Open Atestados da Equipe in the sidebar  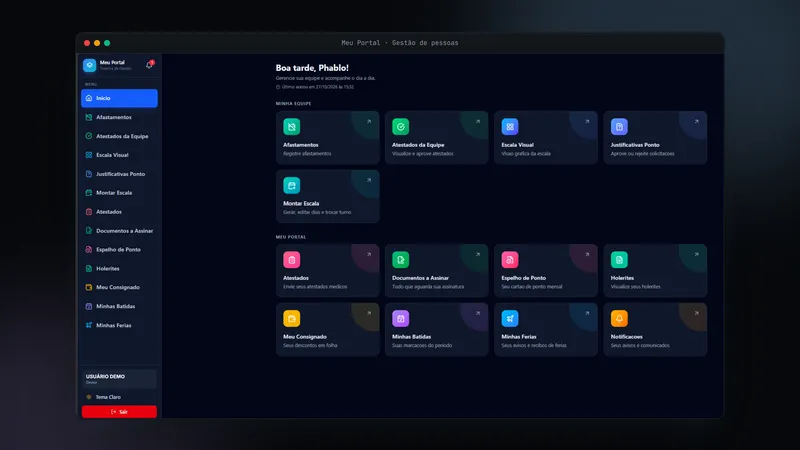[x=119, y=136]
